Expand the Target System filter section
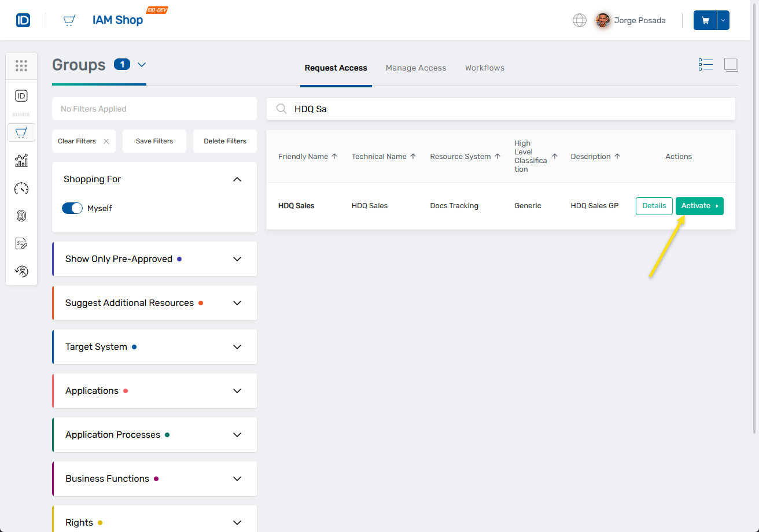 pos(237,346)
